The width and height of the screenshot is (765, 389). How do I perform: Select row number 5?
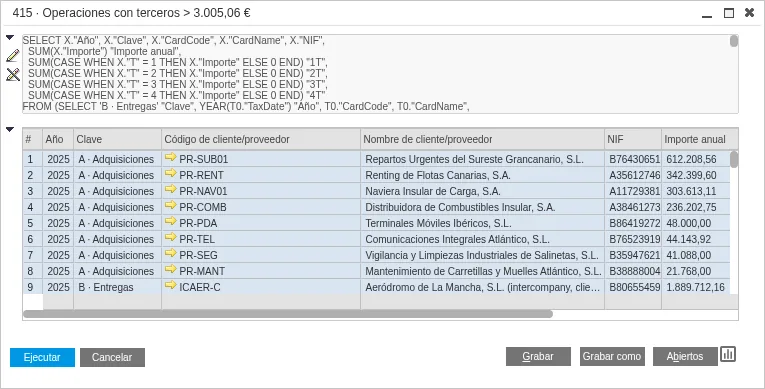click(33, 223)
